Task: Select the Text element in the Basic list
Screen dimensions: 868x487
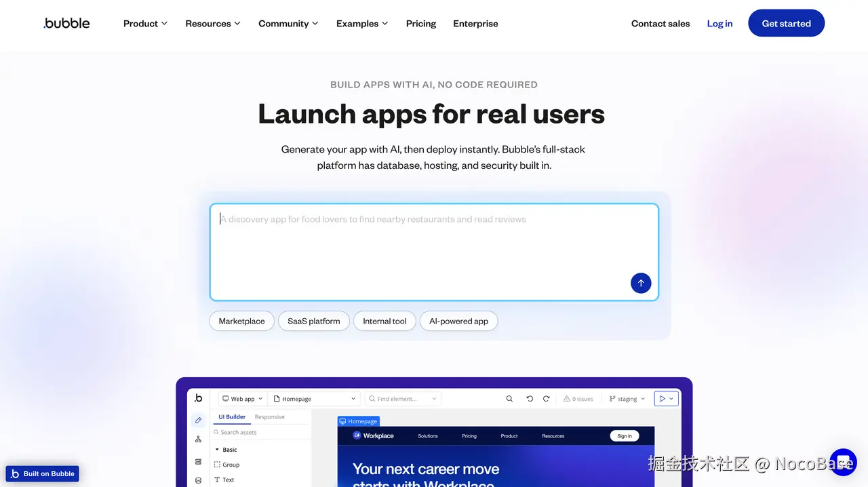Action: coord(224,480)
